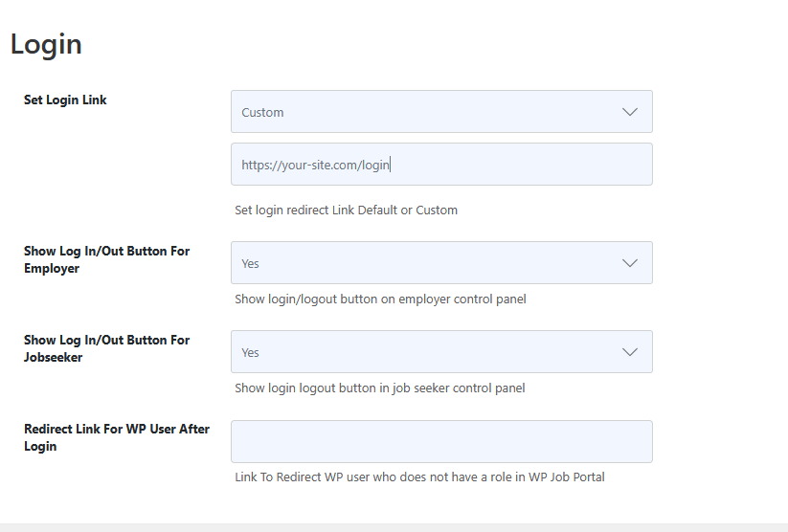Focus the custom login URL field
Screen dimensions: 788x532
tap(441, 165)
